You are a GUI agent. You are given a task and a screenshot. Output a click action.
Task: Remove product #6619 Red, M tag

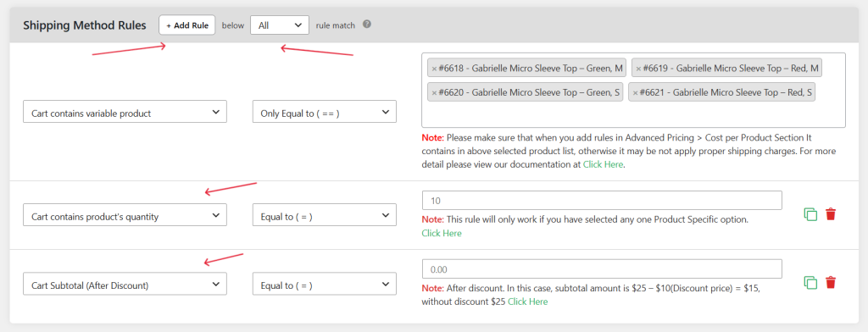click(x=638, y=69)
